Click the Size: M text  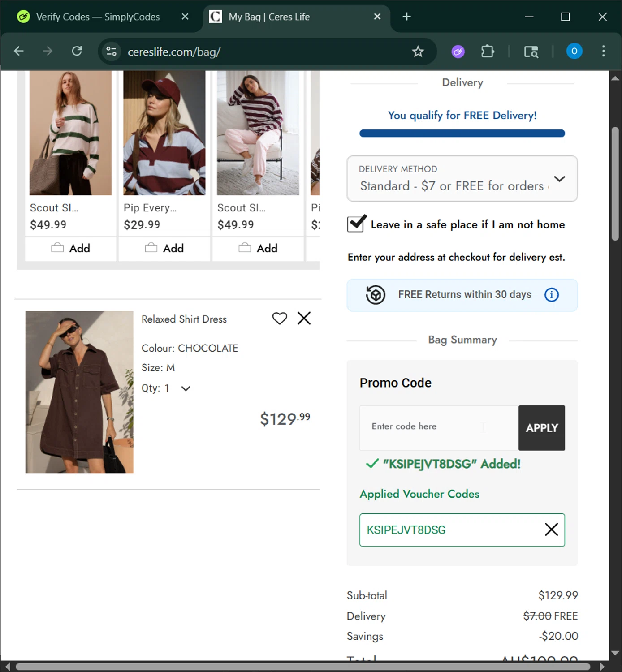[x=158, y=368]
